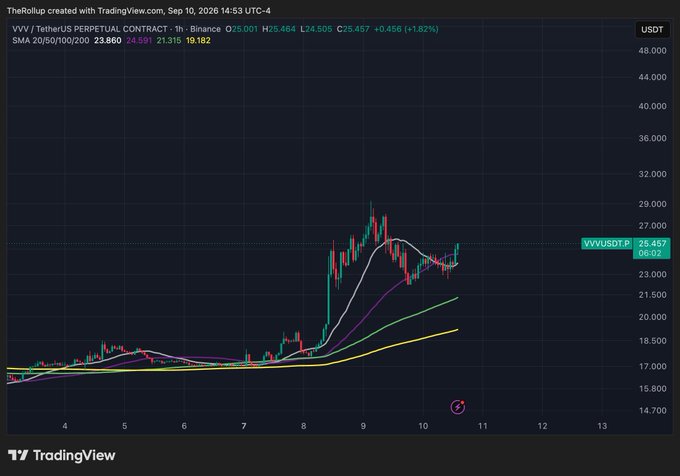
Task: Click the close price C25.457
Action: (x=353, y=29)
